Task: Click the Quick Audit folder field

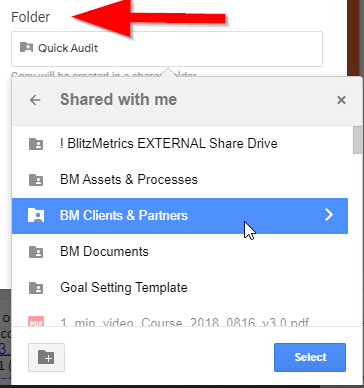Action: click(x=167, y=49)
